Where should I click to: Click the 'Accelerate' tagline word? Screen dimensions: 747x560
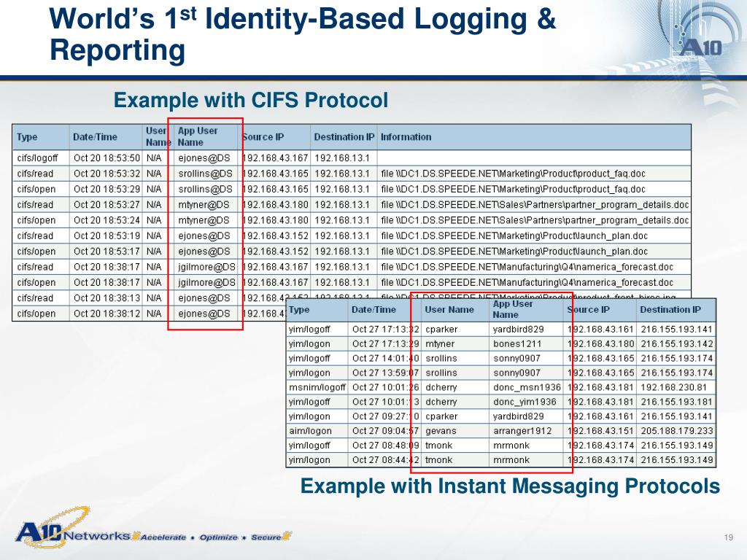163,537
